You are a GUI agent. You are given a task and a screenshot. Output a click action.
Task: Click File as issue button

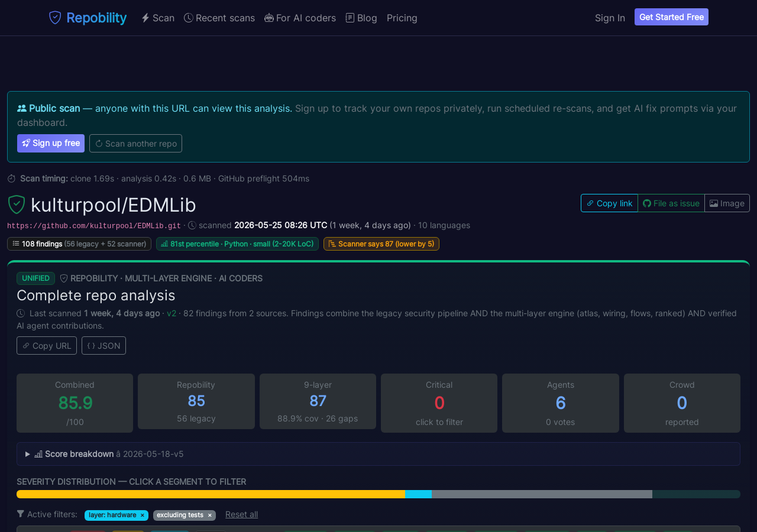tap(671, 203)
